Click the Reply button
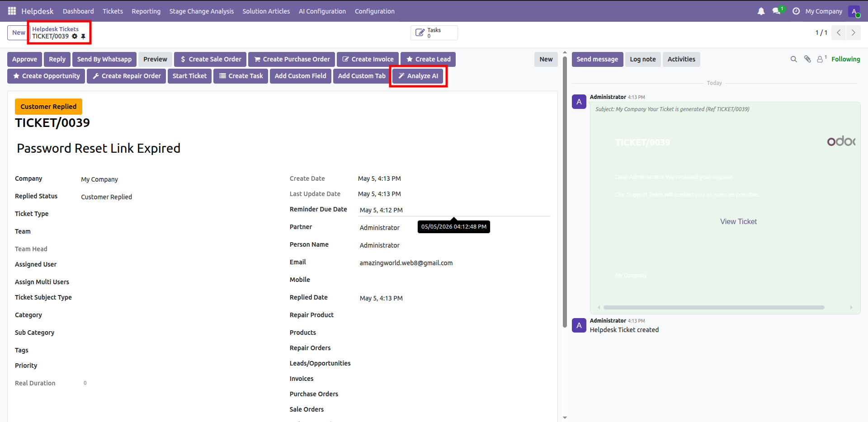868x422 pixels. (57, 59)
